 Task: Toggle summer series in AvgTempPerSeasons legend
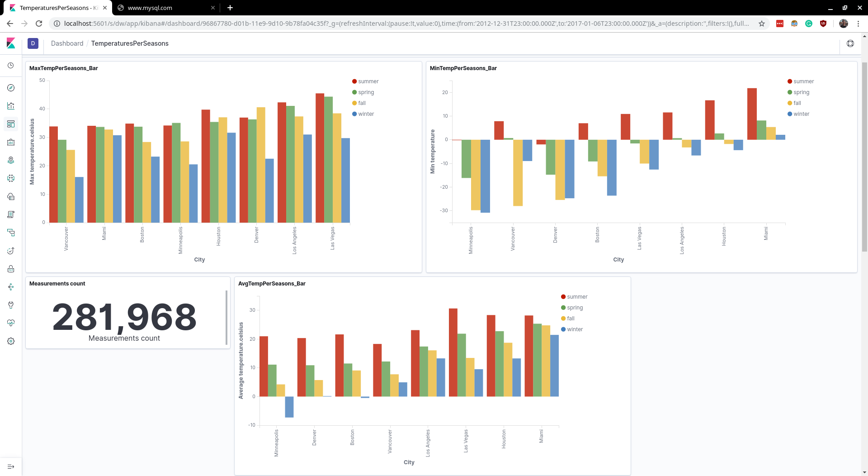(574, 297)
